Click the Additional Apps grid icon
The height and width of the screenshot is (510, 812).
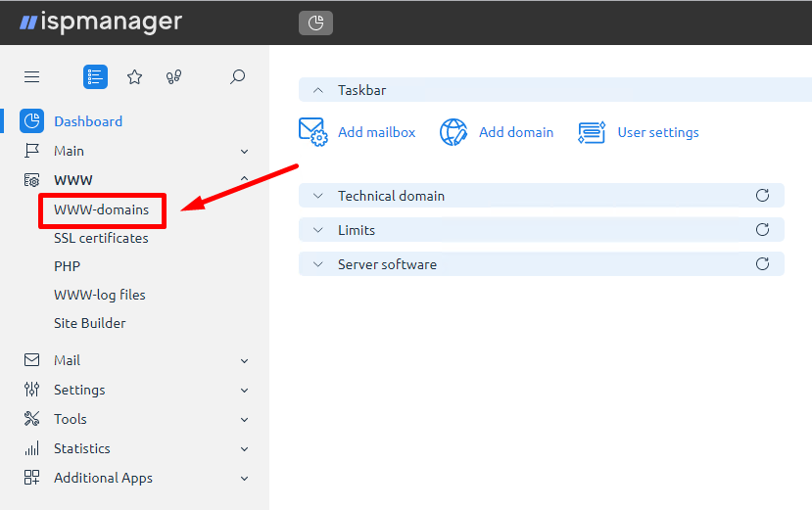31,478
